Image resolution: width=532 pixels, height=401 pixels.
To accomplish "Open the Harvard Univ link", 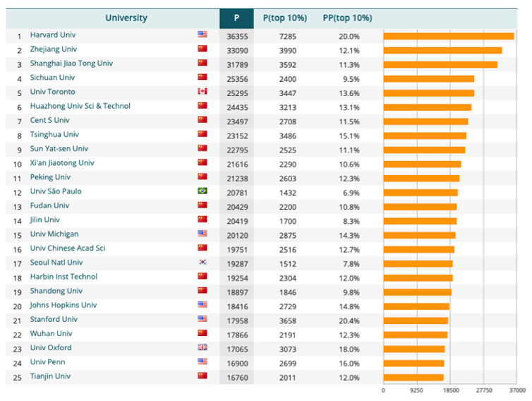I will tap(52, 35).
